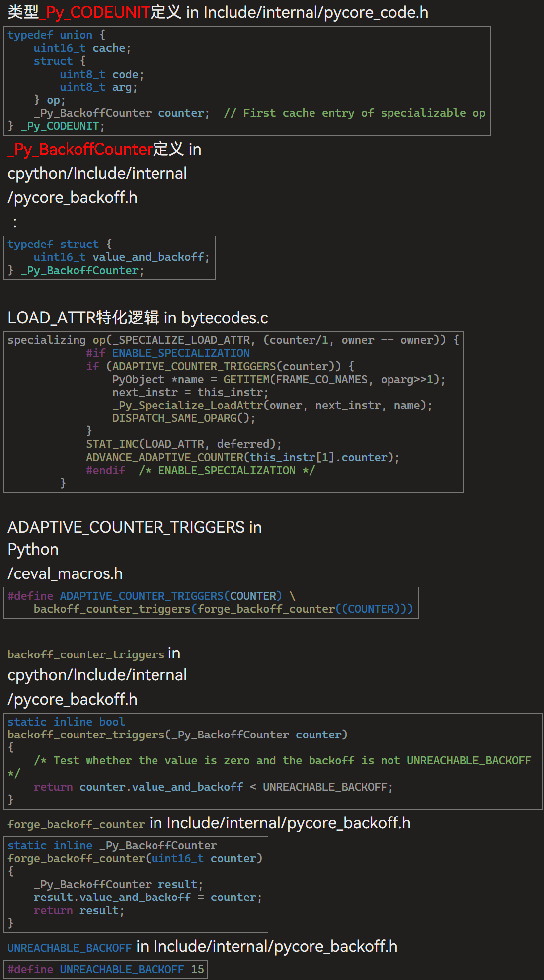Click '/ceval_macros.h' heading line
The width and height of the screenshot is (544, 980).
pos(65,573)
